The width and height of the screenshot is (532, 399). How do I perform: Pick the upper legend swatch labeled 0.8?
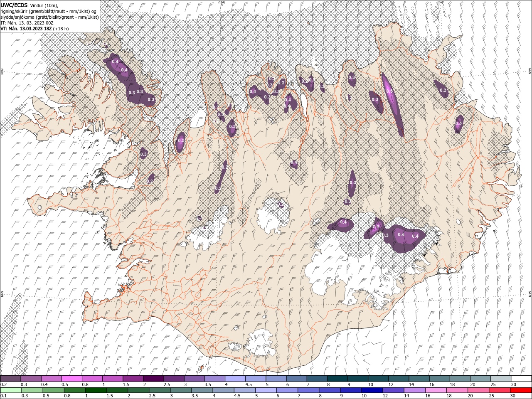(x=92, y=379)
